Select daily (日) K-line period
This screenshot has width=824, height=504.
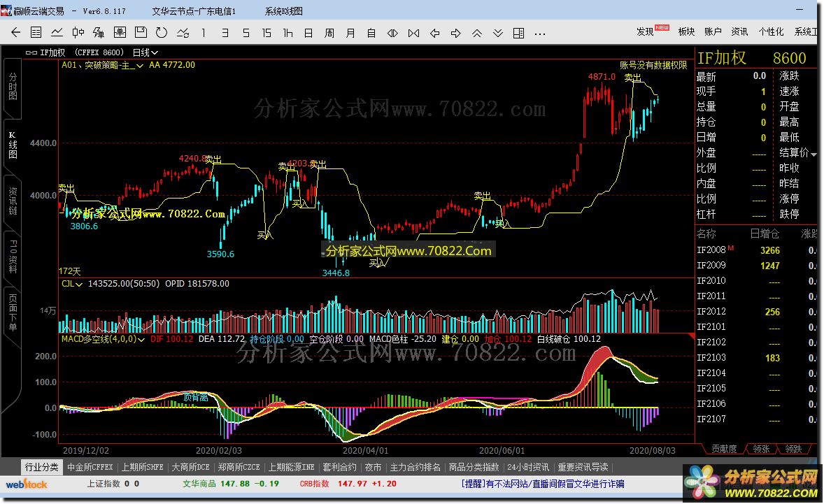(x=308, y=33)
